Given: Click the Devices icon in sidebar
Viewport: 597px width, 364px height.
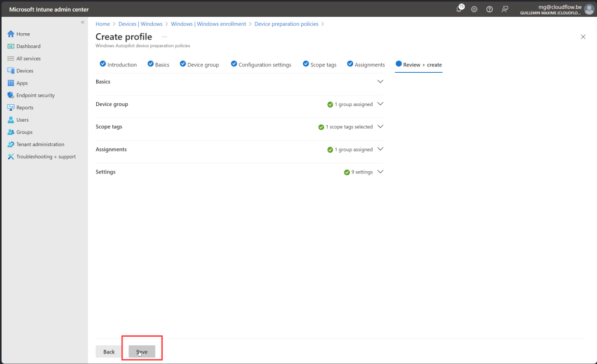Looking at the screenshot, I should (x=10, y=70).
